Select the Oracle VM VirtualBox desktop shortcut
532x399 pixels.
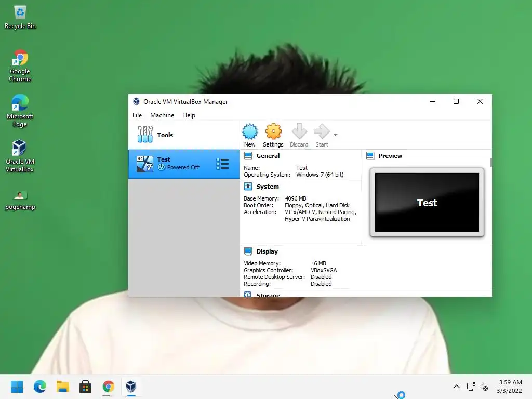click(19, 156)
